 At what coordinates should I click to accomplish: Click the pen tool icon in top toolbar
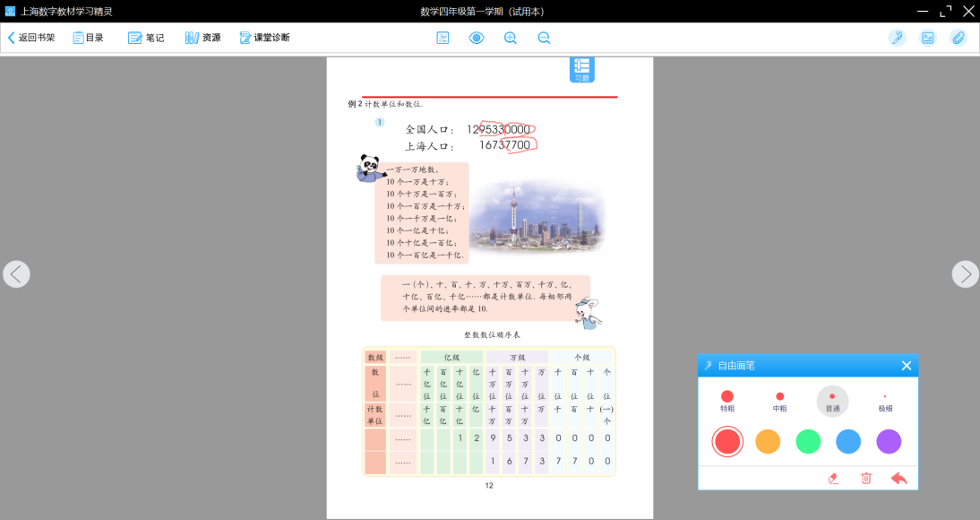tap(897, 38)
